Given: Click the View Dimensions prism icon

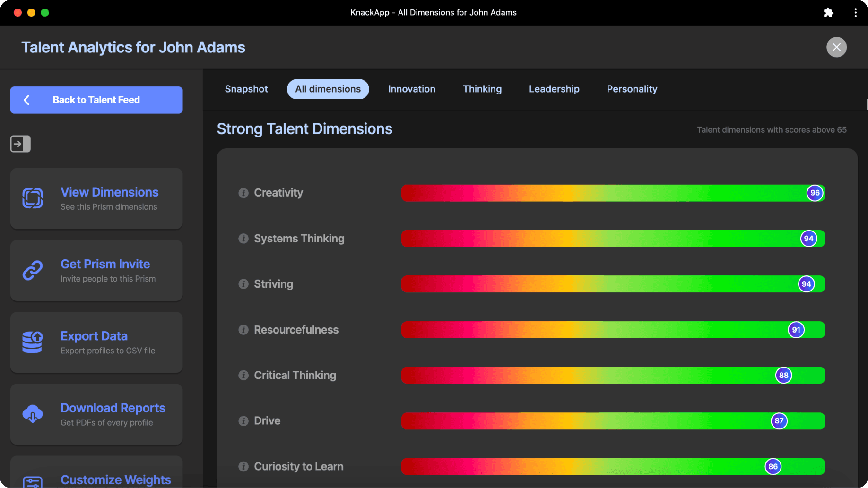Looking at the screenshot, I should tap(33, 198).
